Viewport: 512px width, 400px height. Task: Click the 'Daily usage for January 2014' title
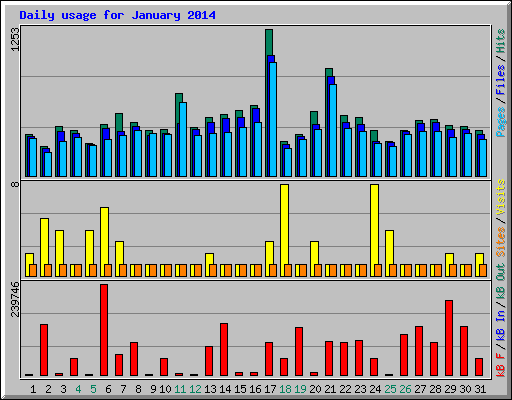click(x=117, y=15)
